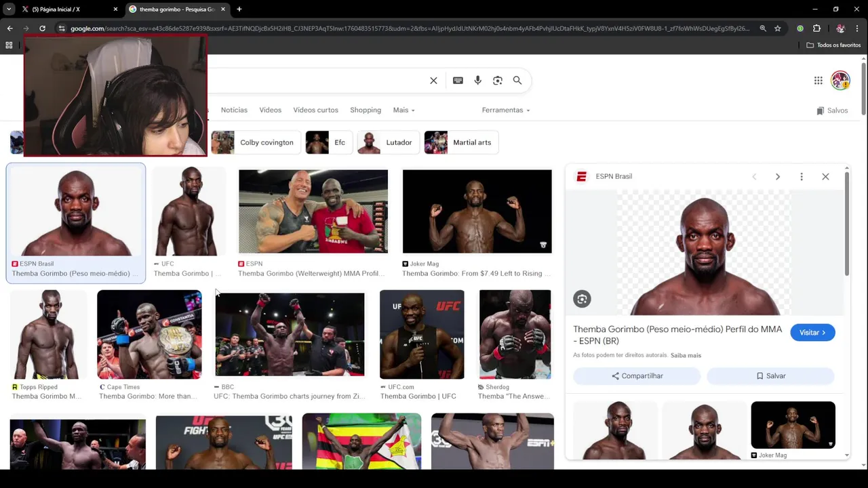Go back with browser back arrow
Screen dimensions: 868x488
tap(9, 28)
